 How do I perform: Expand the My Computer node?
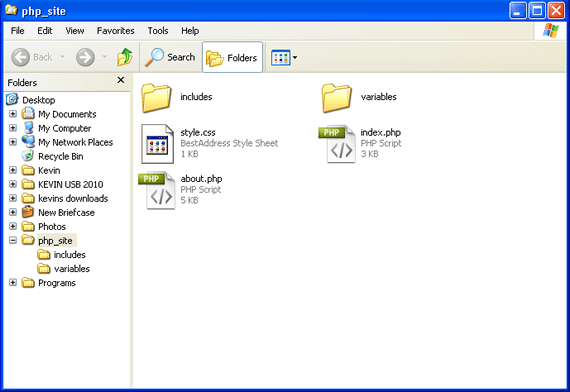click(13, 128)
